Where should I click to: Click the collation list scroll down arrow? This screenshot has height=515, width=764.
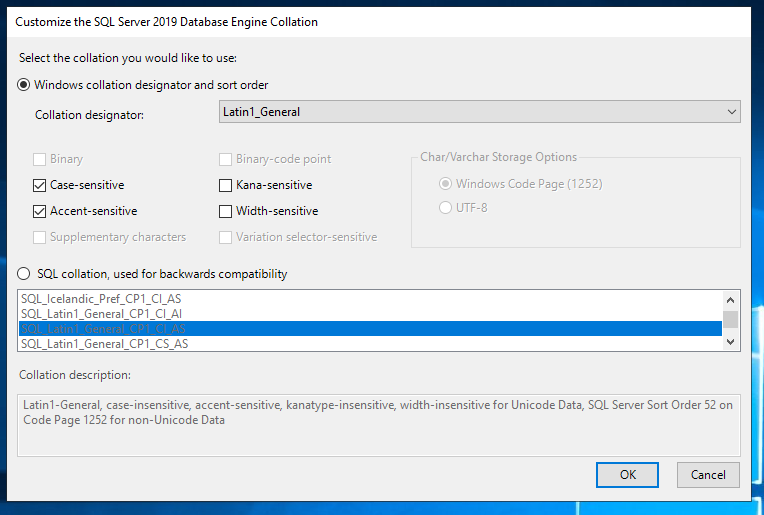coord(730,342)
